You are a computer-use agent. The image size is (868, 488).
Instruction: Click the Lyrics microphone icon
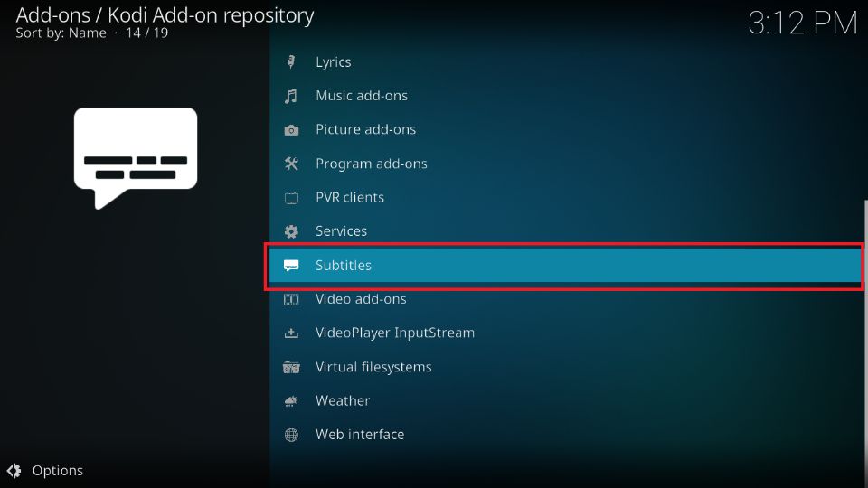[x=291, y=62]
